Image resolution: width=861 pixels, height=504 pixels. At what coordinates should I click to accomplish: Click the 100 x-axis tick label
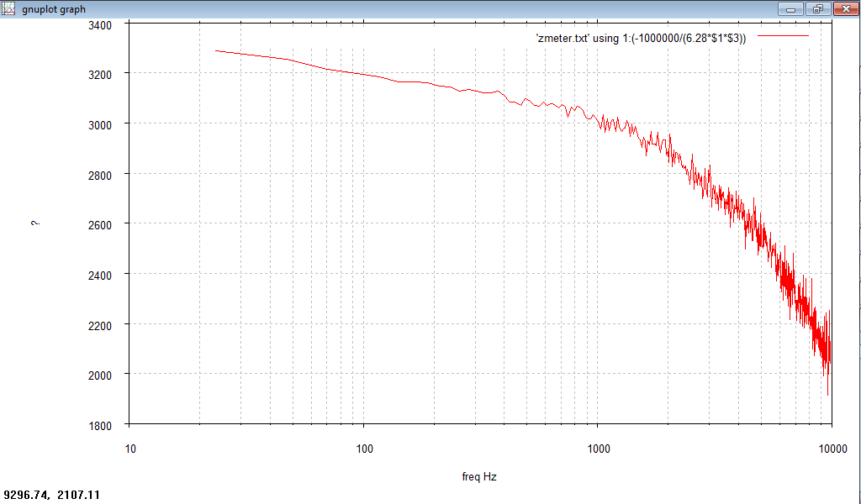click(x=364, y=449)
